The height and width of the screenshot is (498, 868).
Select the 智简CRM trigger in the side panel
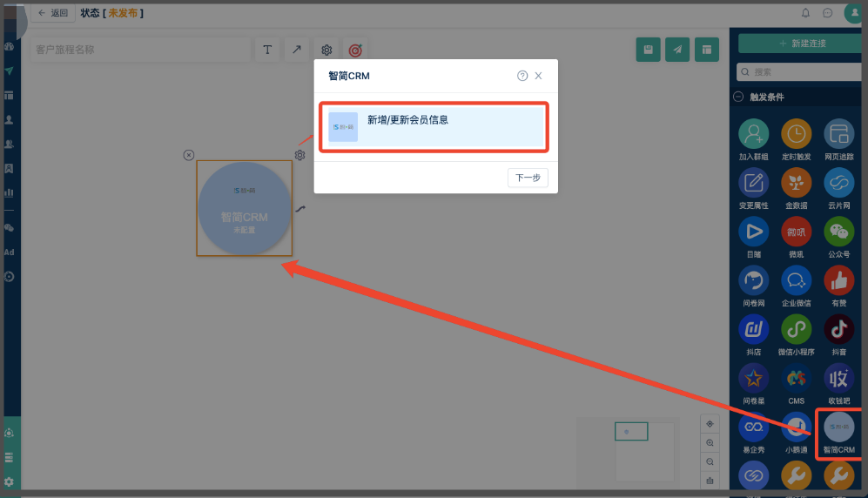pyautogui.click(x=838, y=434)
